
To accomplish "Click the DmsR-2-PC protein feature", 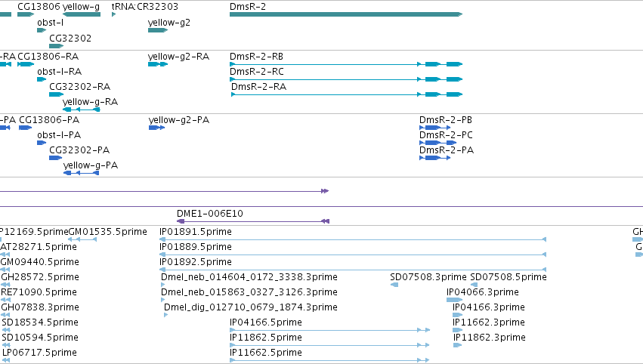I will click(x=437, y=143).
